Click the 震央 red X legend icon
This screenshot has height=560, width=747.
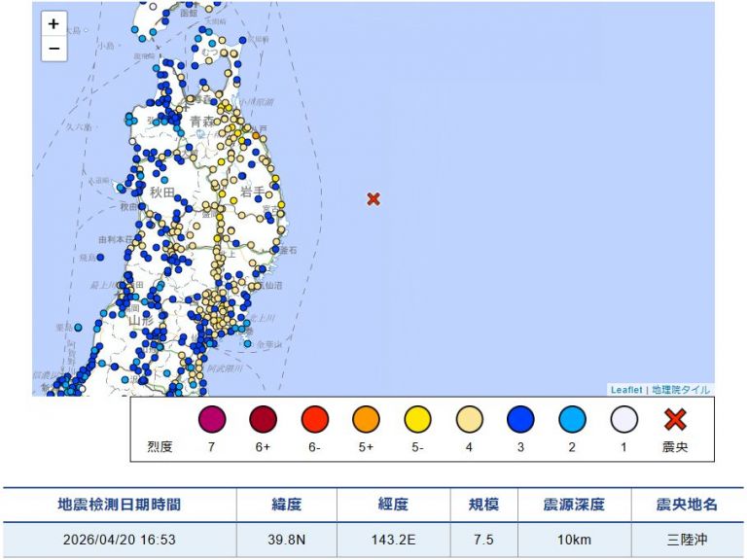[675, 420]
